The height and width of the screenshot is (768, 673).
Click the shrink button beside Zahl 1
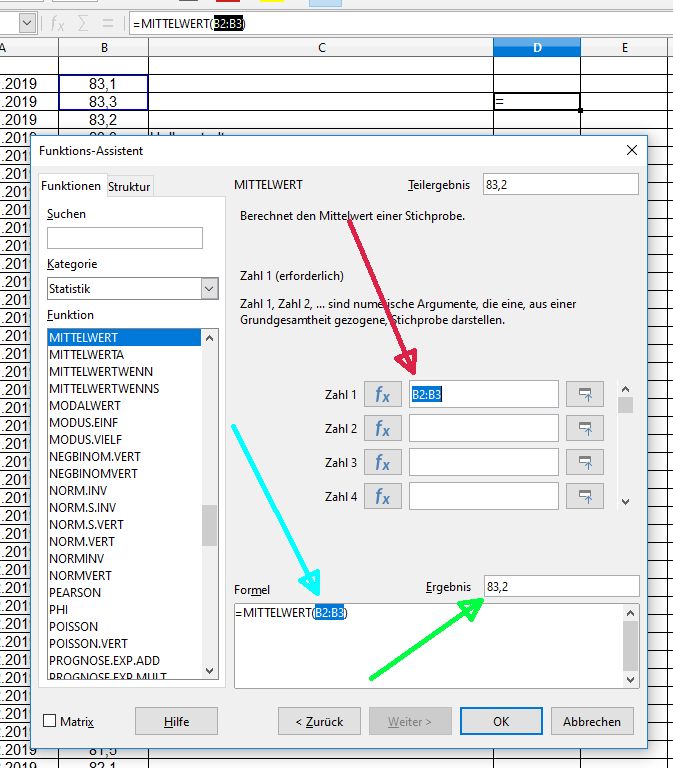585,395
